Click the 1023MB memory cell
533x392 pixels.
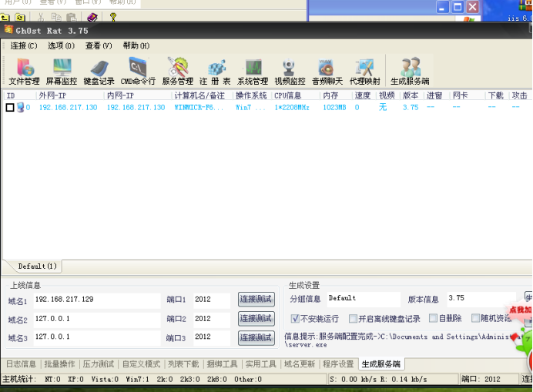(x=334, y=108)
